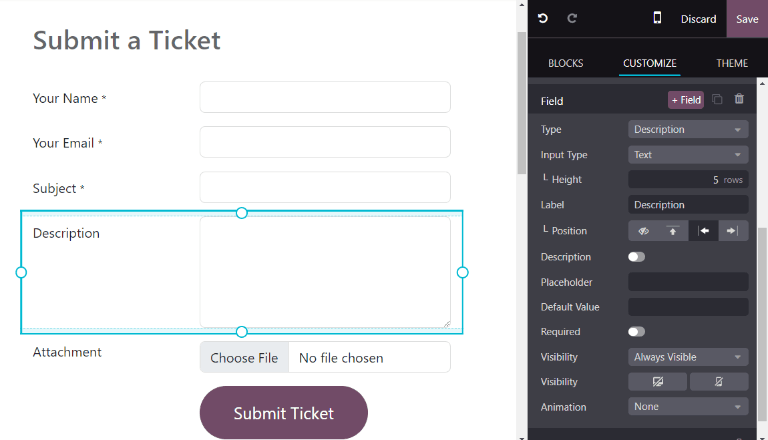Set label position to top

pos(673,231)
